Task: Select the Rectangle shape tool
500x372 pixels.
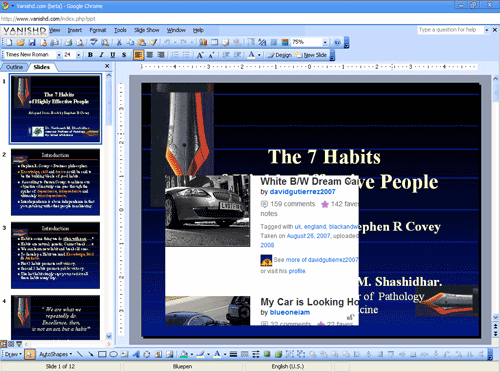Action: pyautogui.click(x=102, y=354)
